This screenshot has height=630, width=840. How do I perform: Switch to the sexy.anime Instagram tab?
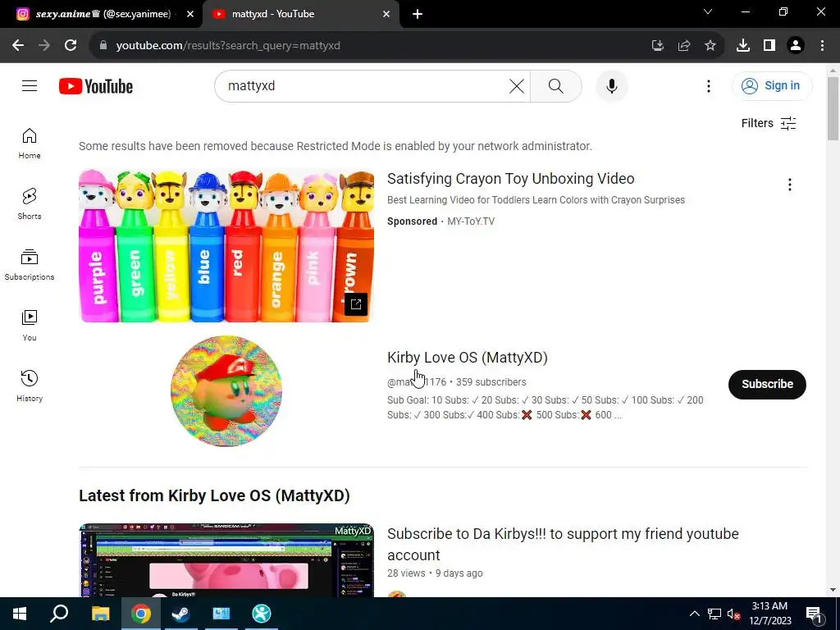click(x=103, y=14)
